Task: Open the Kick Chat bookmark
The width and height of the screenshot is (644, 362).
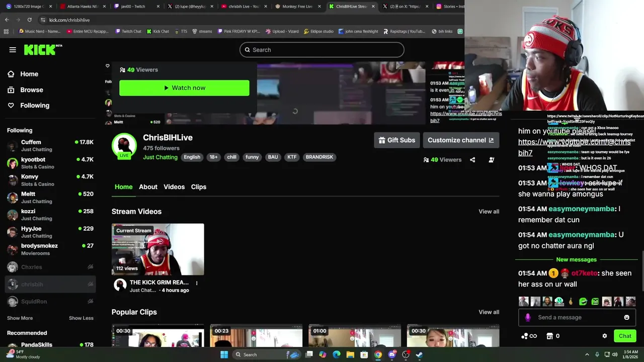Action: (x=157, y=31)
